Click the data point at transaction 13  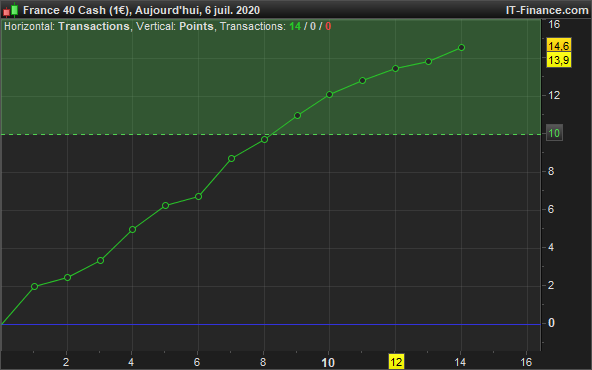[429, 62]
